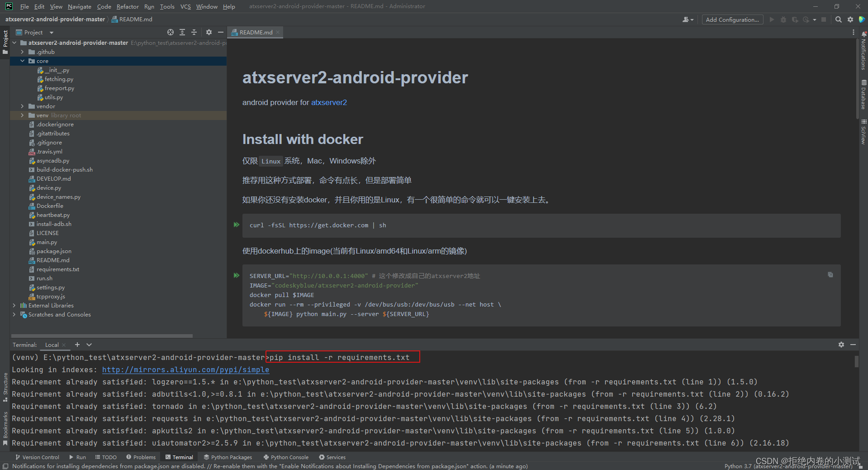Image resolution: width=868 pixels, height=470 pixels.
Task: Open the SciView tool window
Action: [x=863, y=132]
